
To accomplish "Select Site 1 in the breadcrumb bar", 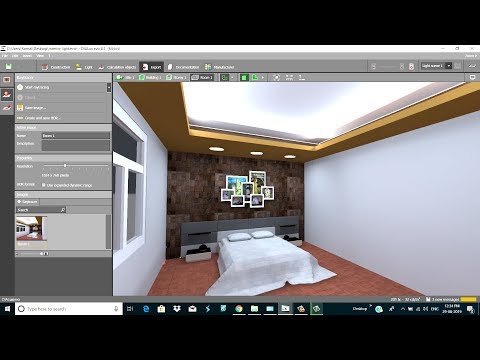I will click(x=125, y=78).
